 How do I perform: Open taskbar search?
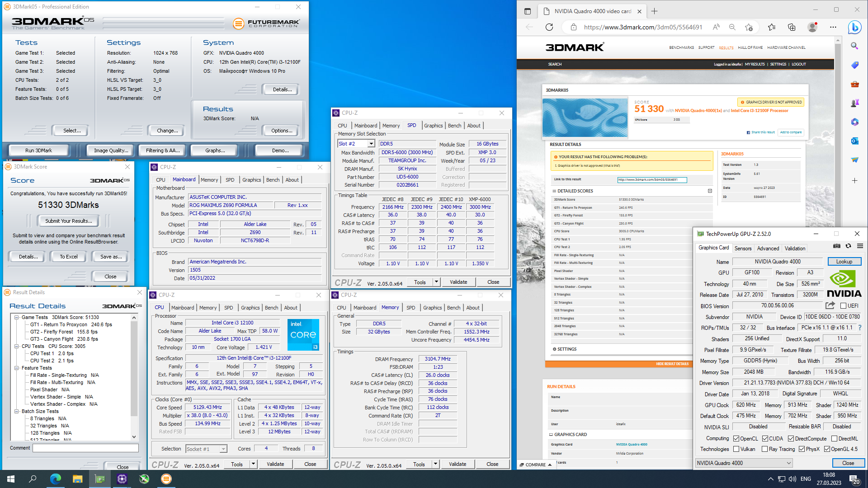tap(33, 479)
